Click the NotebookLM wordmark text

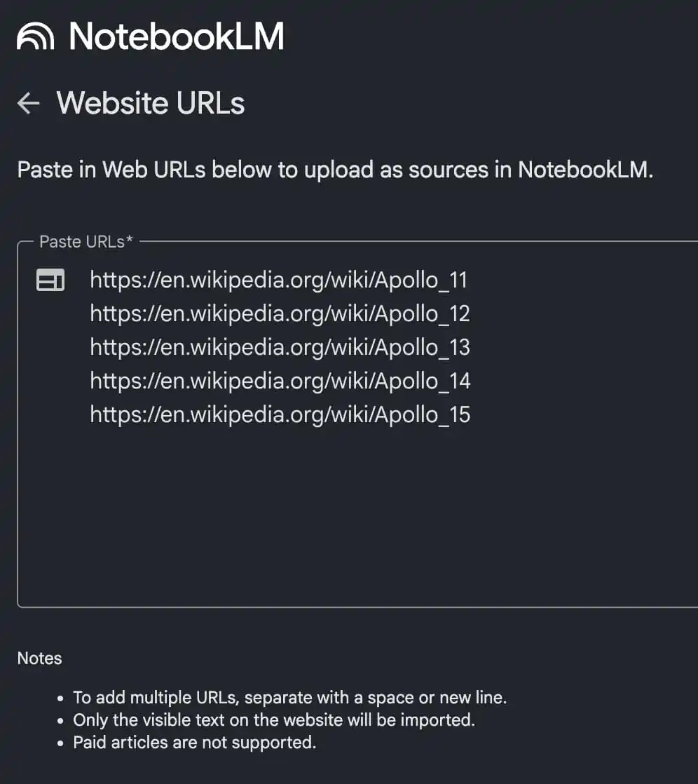[177, 36]
